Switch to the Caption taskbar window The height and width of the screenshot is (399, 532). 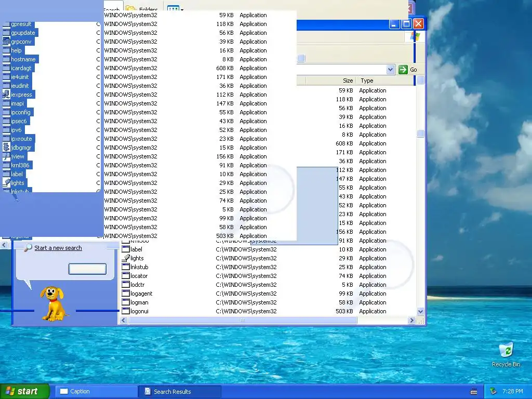click(x=96, y=392)
